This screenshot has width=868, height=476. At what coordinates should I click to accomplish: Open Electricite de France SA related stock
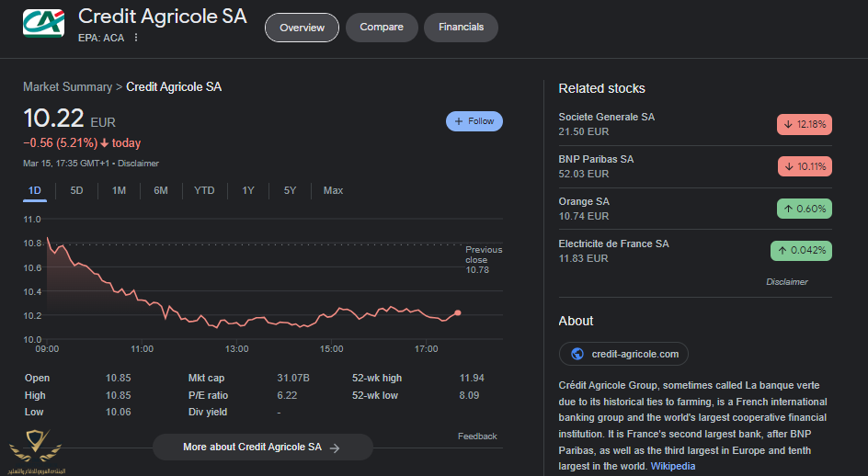coord(695,251)
